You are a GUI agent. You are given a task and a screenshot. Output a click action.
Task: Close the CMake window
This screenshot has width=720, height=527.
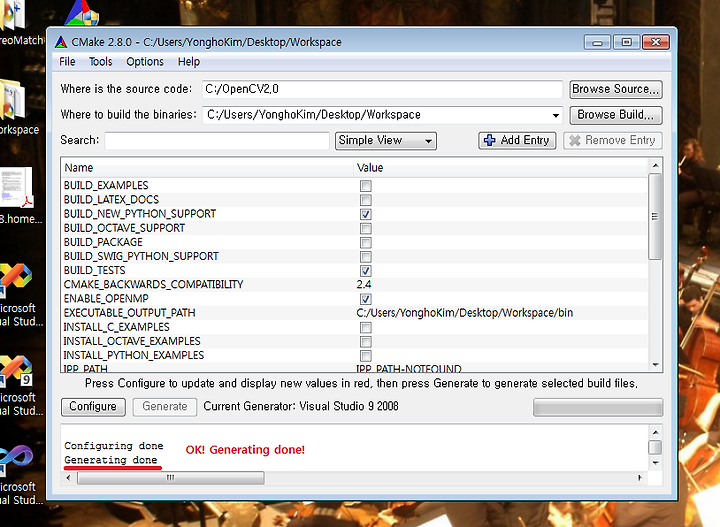coord(656,42)
